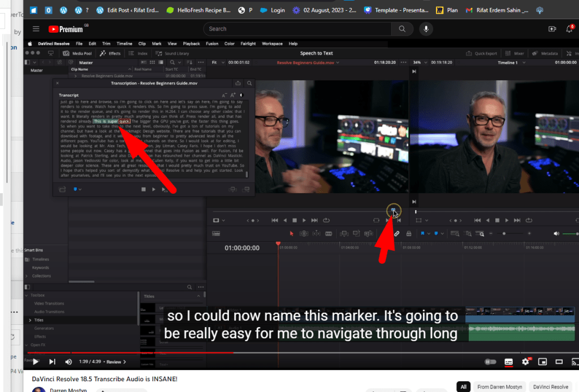The height and width of the screenshot is (392, 579).
Task: Decrease transcript font size (A-)
Action: coord(224,95)
